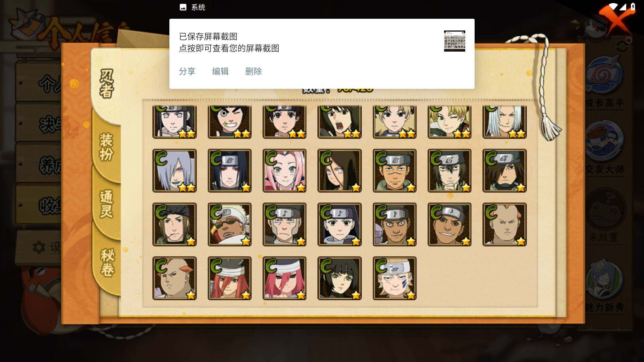
Task: Switch to the 通灵 tab
Action: click(107, 204)
